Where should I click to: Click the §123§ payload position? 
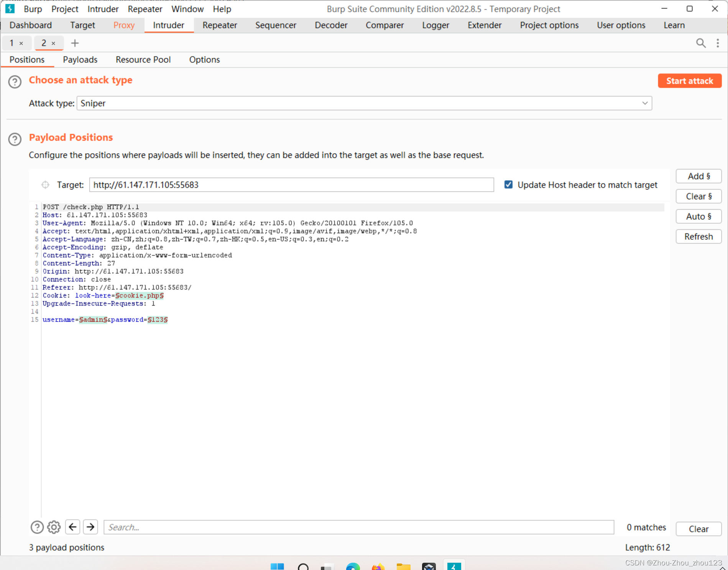coord(158,319)
